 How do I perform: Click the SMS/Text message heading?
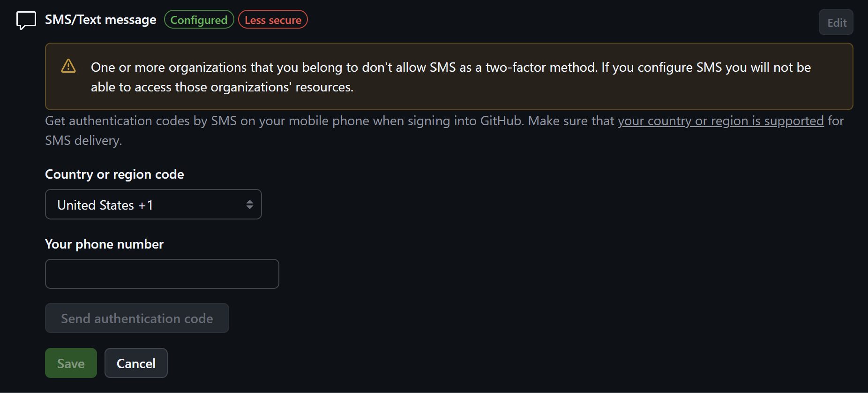click(x=100, y=20)
